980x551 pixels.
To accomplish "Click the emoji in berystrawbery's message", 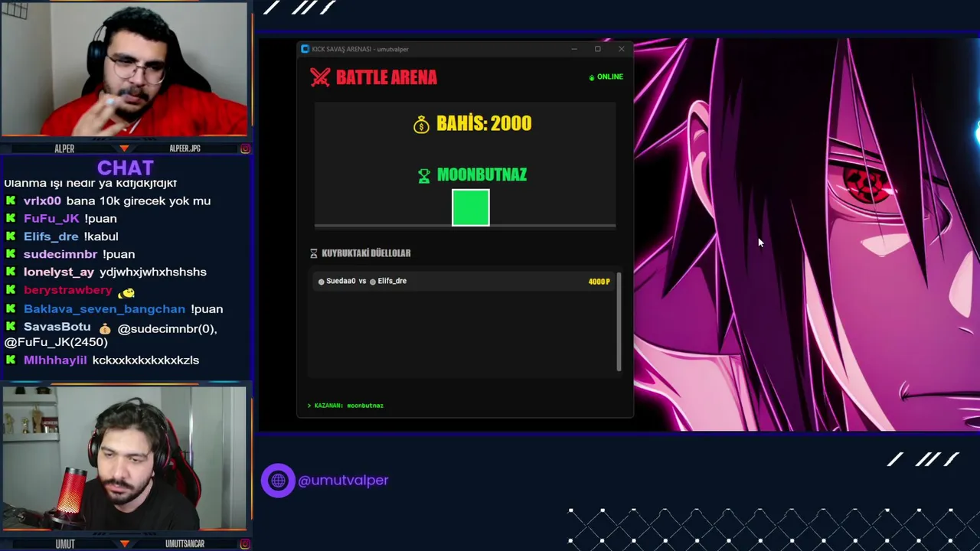I will [x=126, y=292].
